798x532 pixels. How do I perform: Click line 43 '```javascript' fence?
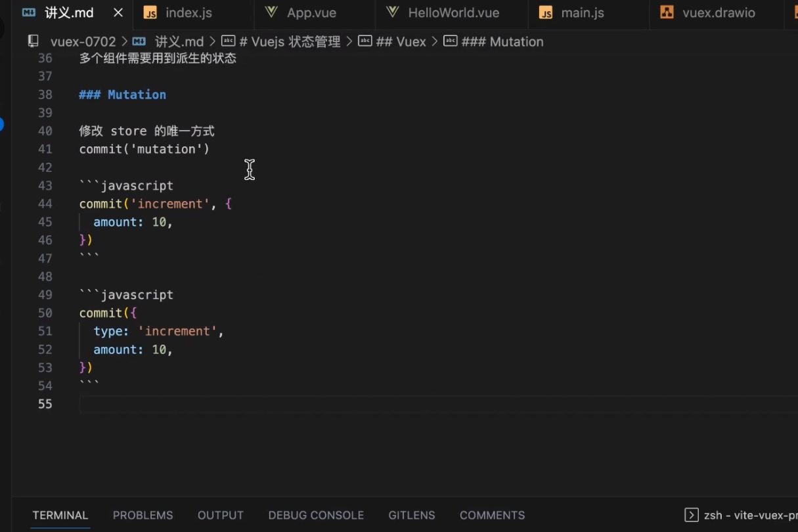(x=126, y=186)
